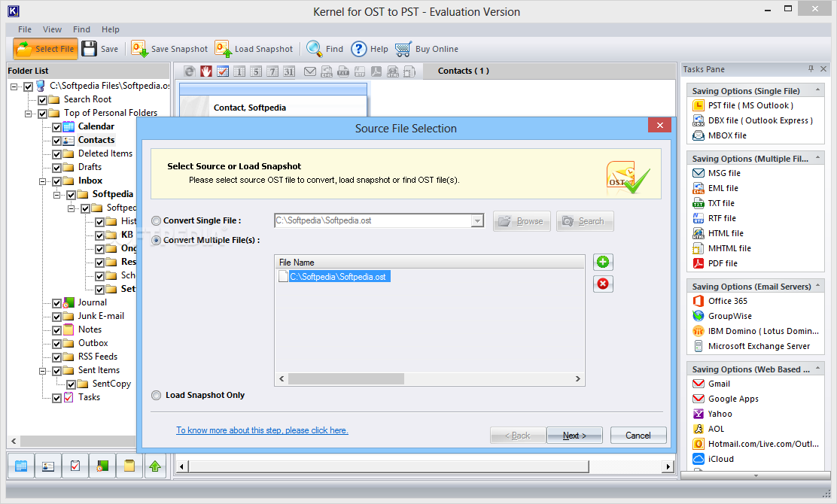
Task: Click the Save Snapshot toolbar icon
Action: 139,49
